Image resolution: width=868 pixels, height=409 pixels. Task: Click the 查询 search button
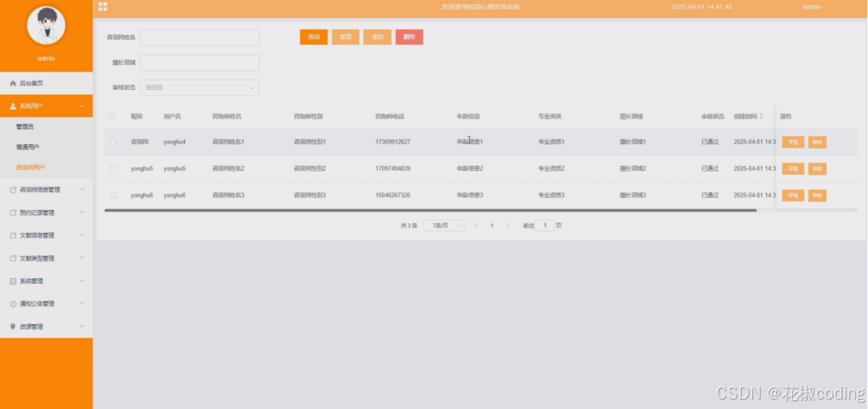[x=314, y=37]
